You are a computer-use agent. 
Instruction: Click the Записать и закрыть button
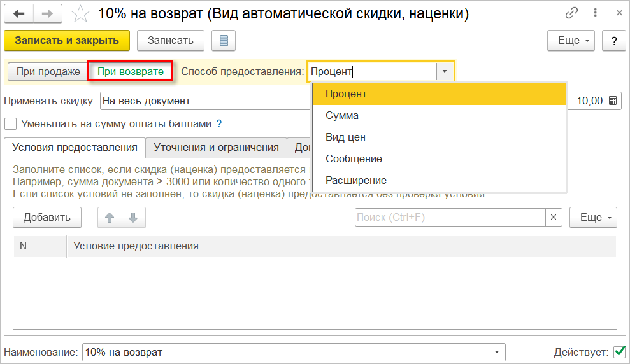pyautogui.click(x=67, y=41)
